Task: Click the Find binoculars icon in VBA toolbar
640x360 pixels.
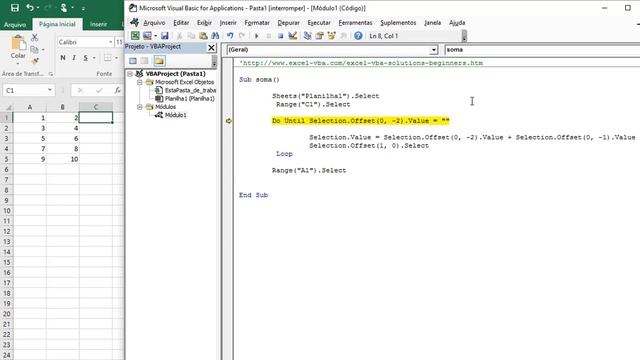Action: click(215, 36)
